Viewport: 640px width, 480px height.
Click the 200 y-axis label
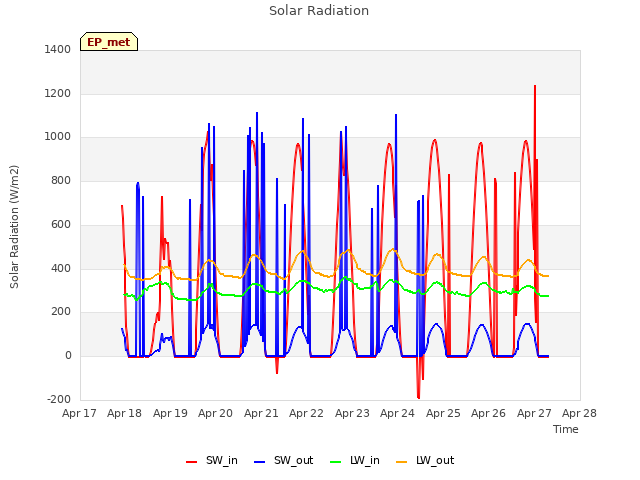click(x=61, y=311)
